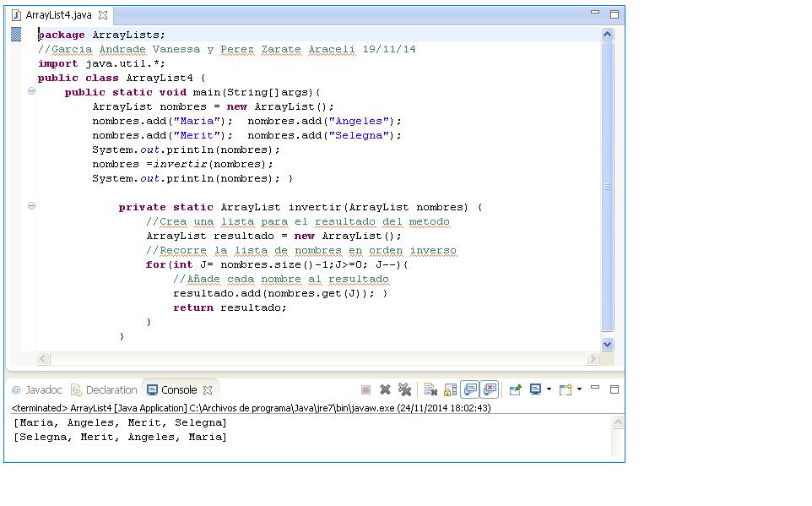
Task: Open the Open Console dropdown arrow
Action: point(580,389)
